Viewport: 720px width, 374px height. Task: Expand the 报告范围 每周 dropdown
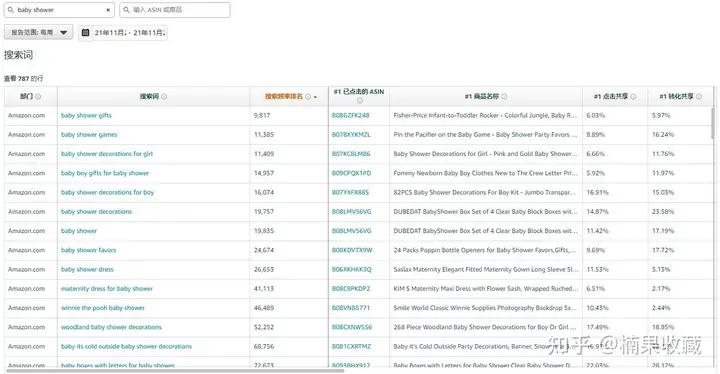39,32
